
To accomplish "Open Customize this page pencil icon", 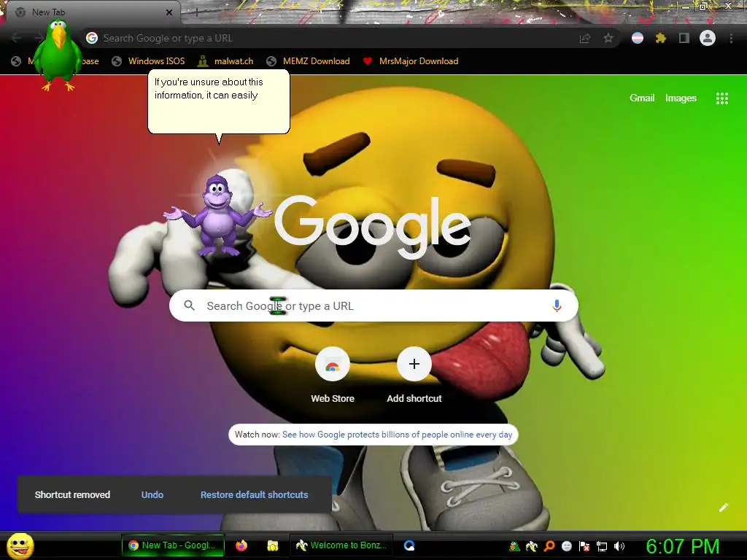I will 723,507.
